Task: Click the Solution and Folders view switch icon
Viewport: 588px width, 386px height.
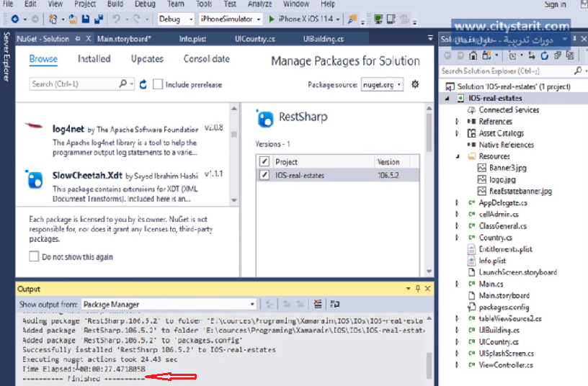Action: [486, 55]
